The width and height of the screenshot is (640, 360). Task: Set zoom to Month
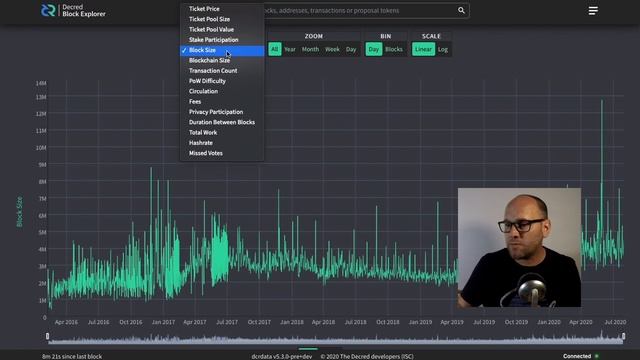[x=310, y=49]
